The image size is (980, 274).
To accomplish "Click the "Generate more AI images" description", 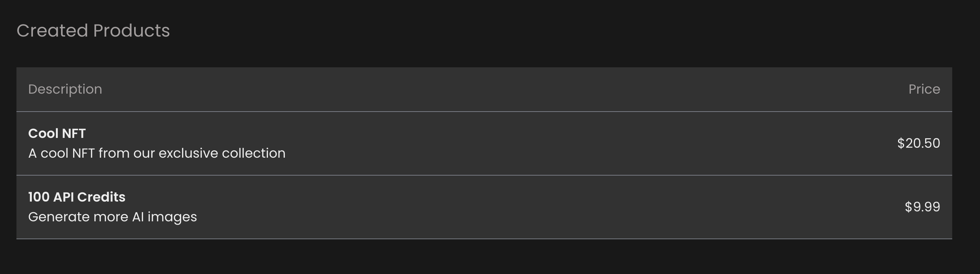I will pyautogui.click(x=113, y=217).
